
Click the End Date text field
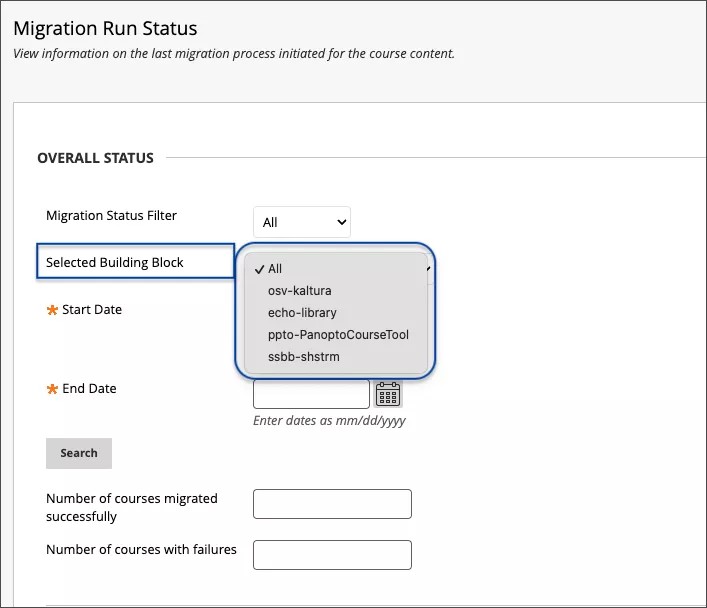pos(311,393)
